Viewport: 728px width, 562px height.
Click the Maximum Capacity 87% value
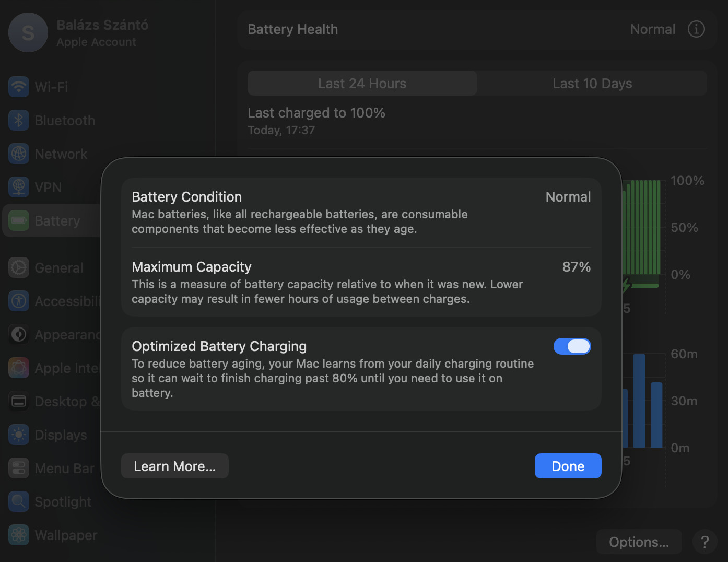[x=576, y=267]
